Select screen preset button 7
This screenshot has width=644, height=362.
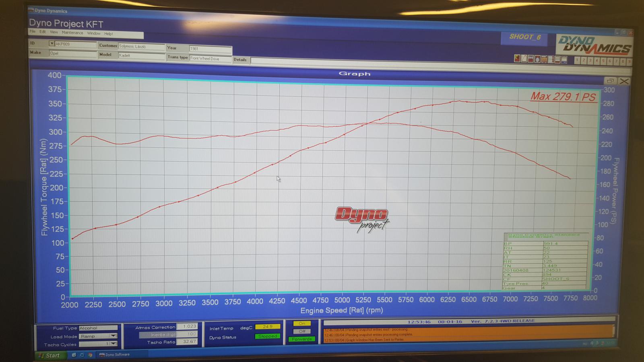pyautogui.click(x=616, y=62)
